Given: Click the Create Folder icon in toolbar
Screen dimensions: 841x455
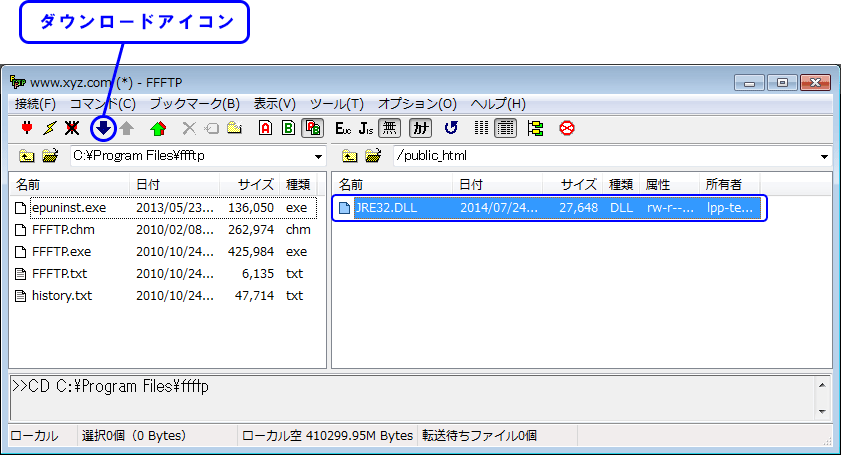Looking at the screenshot, I should point(234,128).
